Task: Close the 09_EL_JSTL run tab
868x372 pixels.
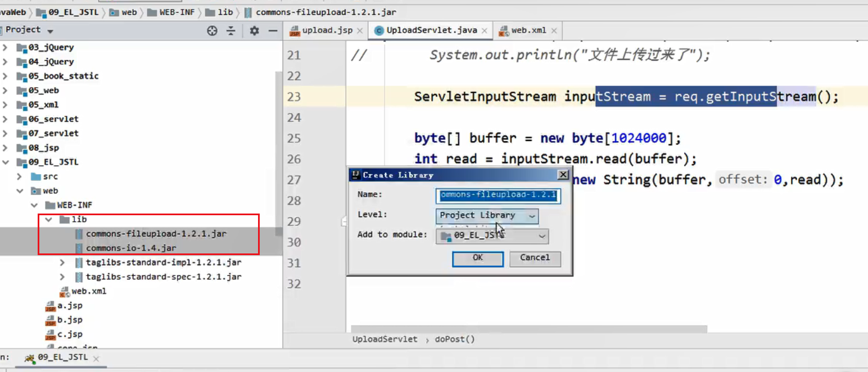Action: 96,359
